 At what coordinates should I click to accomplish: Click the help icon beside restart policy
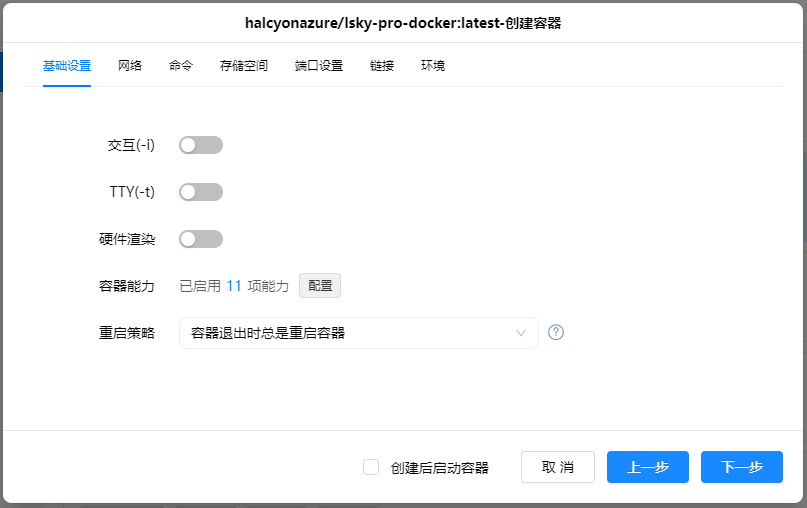click(556, 333)
